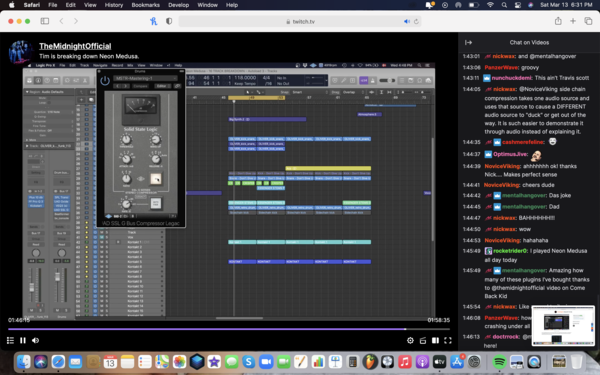This screenshot has width=600, height=375.
Task: Enter fullscreen on the video player
Action: pos(448,340)
